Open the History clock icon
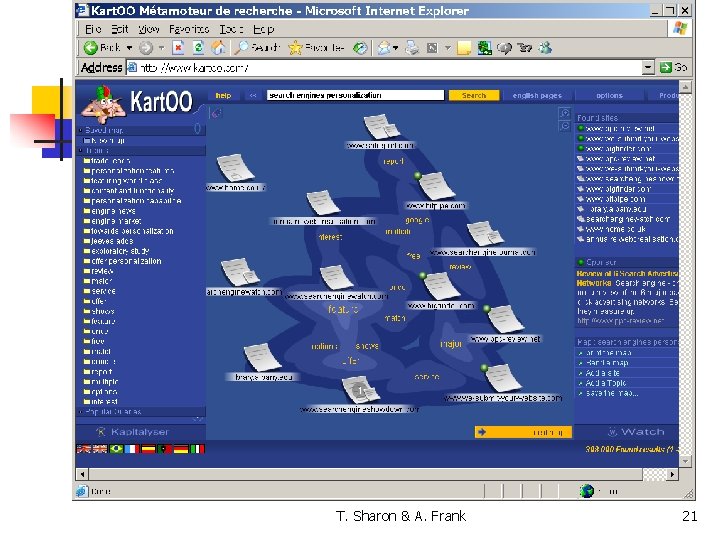This screenshot has width=720, height=540. point(360,48)
